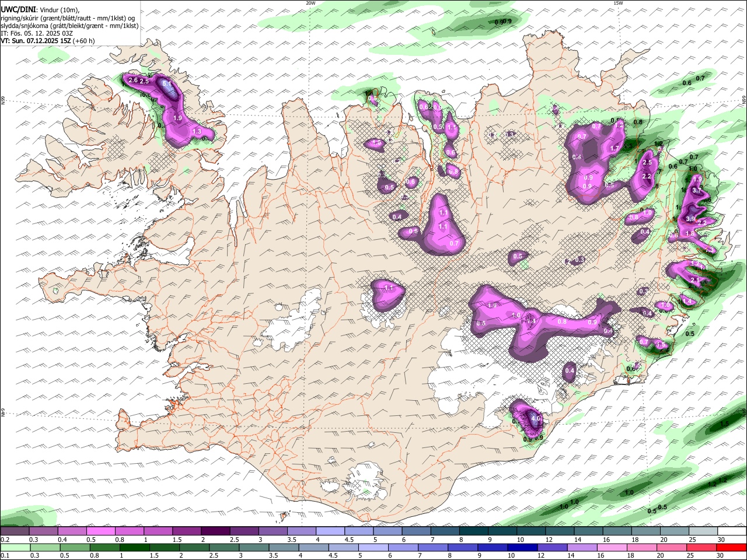Click the '30' label on the snow legend row
The image size is (747, 560).
(x=721, y=540)
